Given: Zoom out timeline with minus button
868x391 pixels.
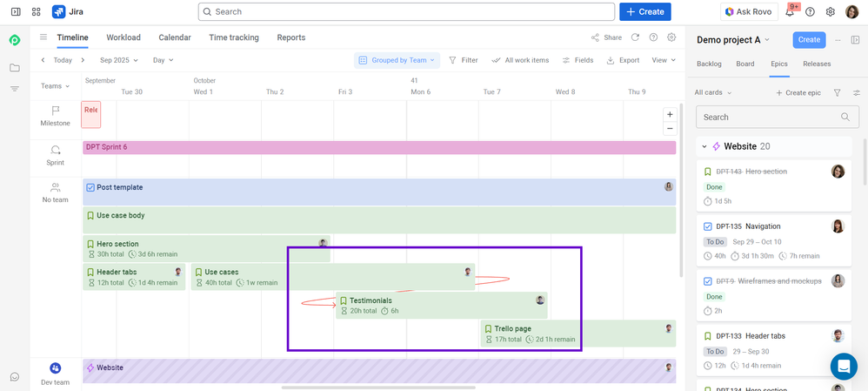Looking at the screenshot, I should click(670, 128).
